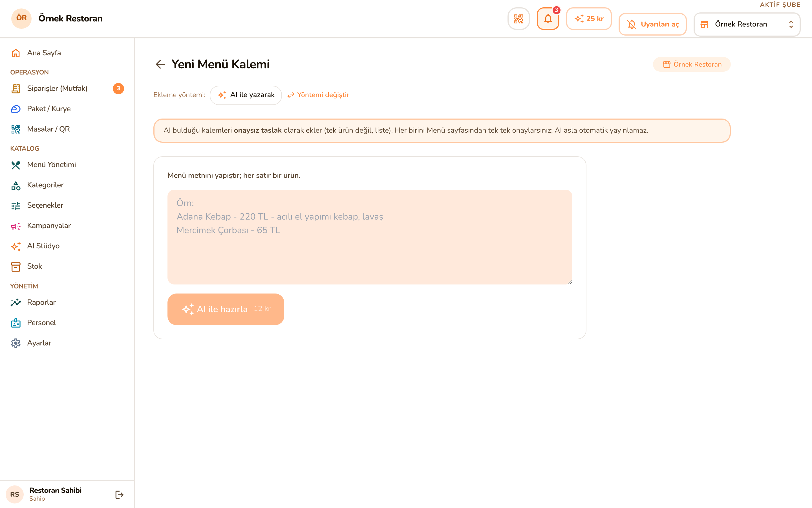Click AI ile hazırla button
812x508 pixels.
(226, 309)
